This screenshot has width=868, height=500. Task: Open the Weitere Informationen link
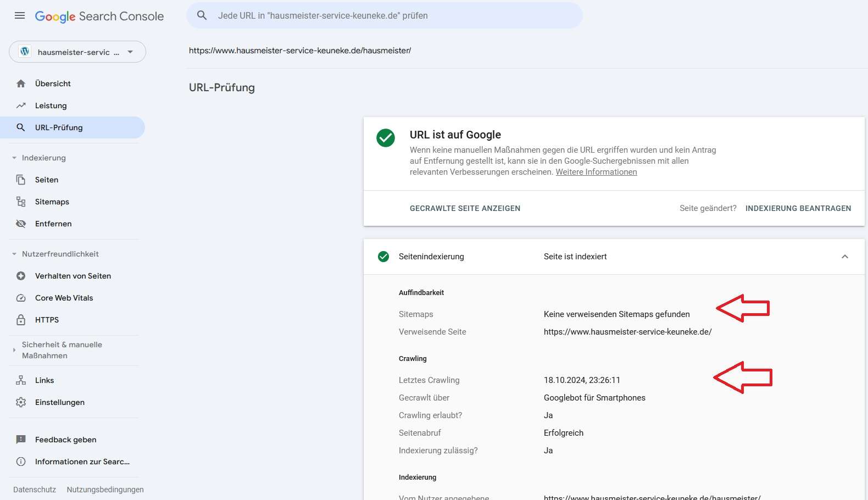pyautogui.click(x=596, y=172)
